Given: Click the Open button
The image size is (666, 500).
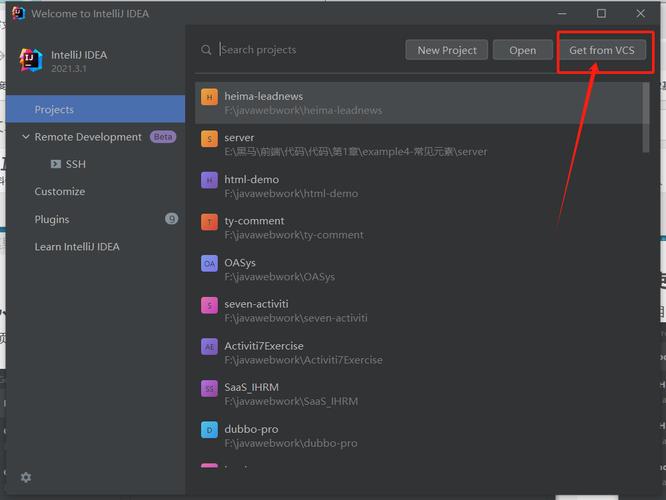Looking at the screenshot, I should click(522, 50).
